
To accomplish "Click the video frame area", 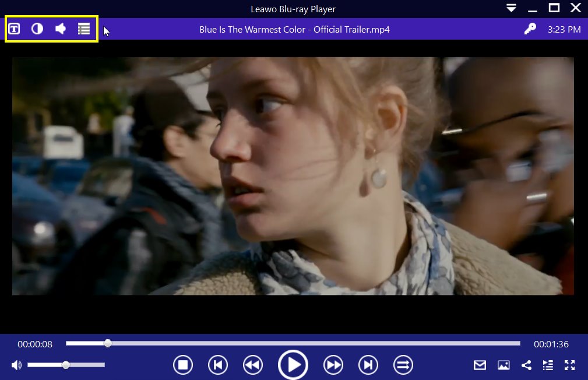I will (293, 176).
